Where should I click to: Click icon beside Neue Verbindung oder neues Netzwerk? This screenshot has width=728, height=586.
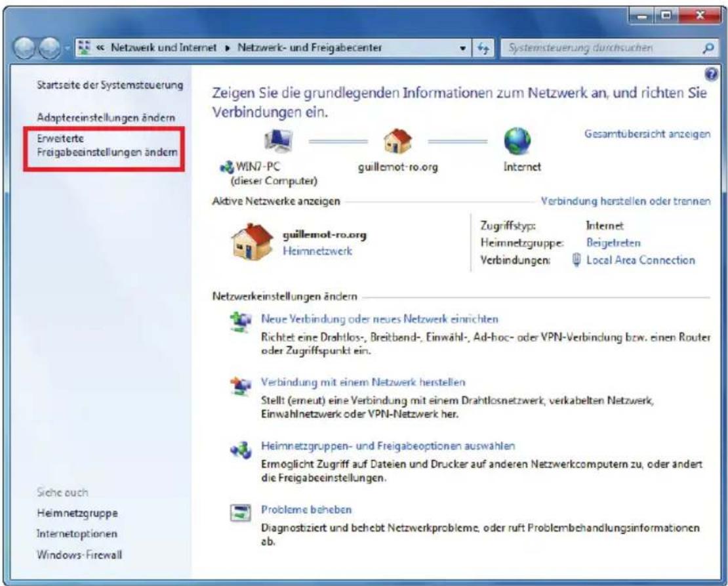point(241,322)
